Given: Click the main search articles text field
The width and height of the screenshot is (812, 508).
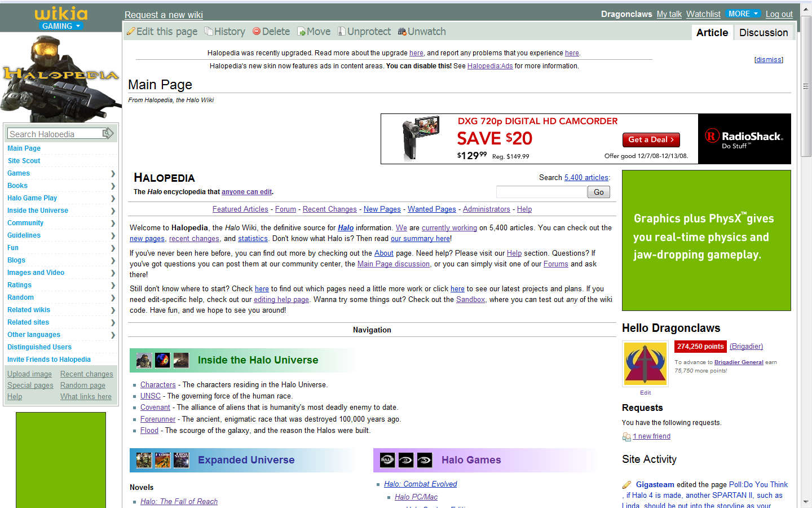Looking at the screenshot, I should click(541, 192).
